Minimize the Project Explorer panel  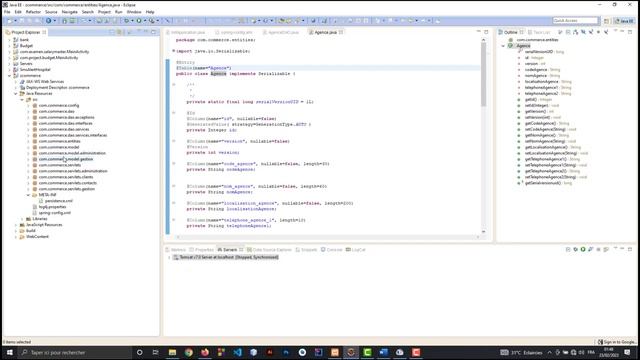pyautogui.click(x=146, y=32)
